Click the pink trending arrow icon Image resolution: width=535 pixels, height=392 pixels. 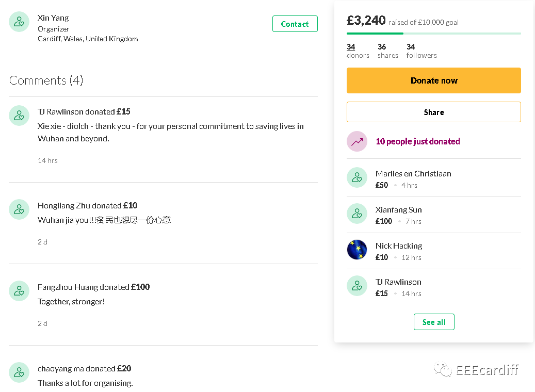[357, 141]
